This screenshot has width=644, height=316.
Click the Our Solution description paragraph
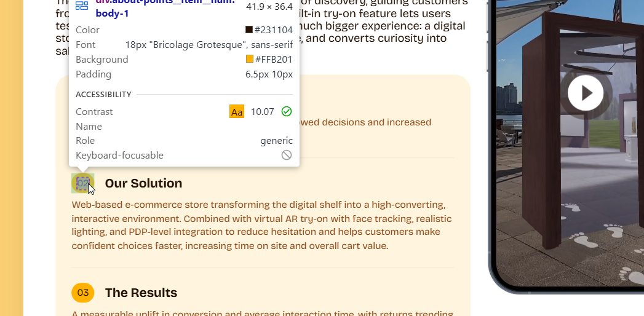258,225
